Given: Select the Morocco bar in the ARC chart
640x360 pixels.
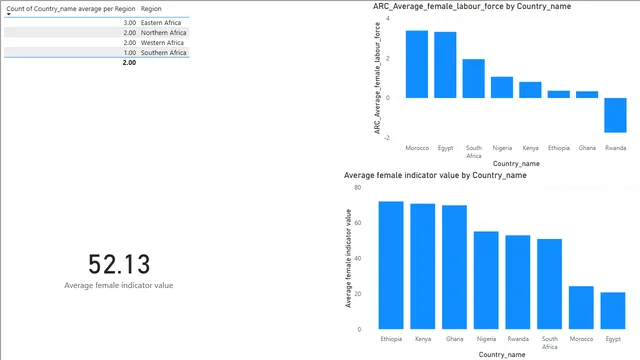Looking at the screenshot, I should tap(417, 64).
